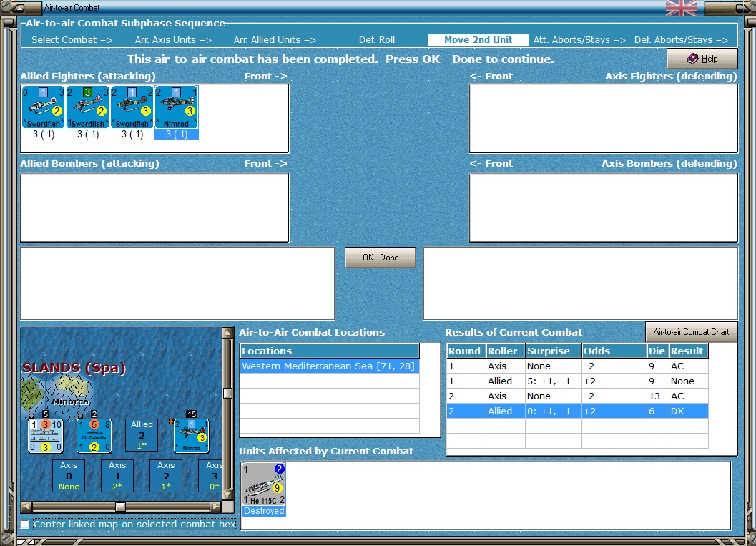
Task: Click the Odds column header
Action: coord(614,351)
